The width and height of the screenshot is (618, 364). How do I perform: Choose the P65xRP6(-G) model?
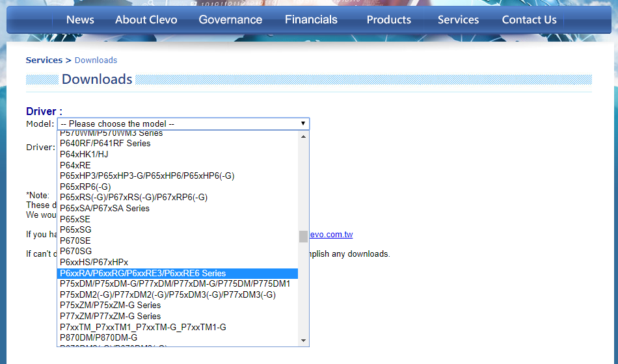178,187
